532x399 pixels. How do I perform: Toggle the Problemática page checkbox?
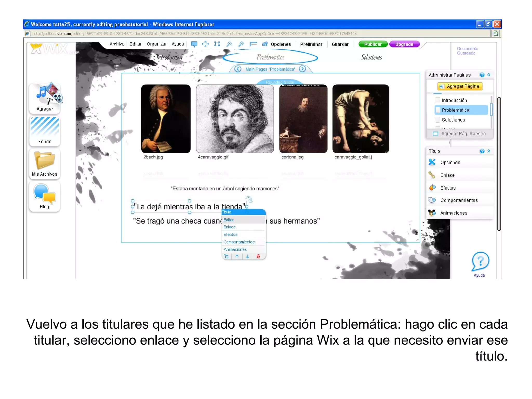click(x=438, y=110)
